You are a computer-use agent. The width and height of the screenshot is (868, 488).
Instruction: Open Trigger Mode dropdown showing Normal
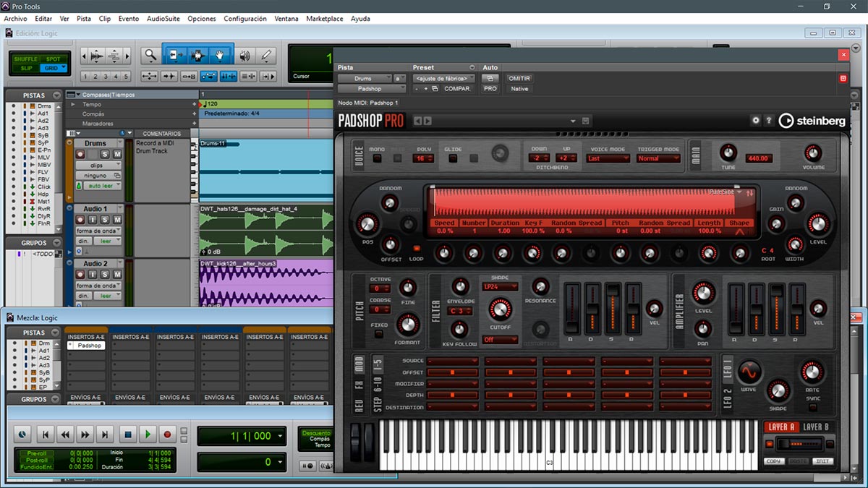[658, 158]
